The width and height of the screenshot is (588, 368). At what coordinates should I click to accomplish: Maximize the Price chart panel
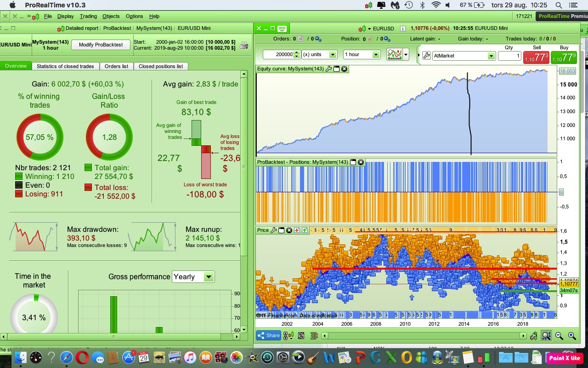[x=281, y=230]
